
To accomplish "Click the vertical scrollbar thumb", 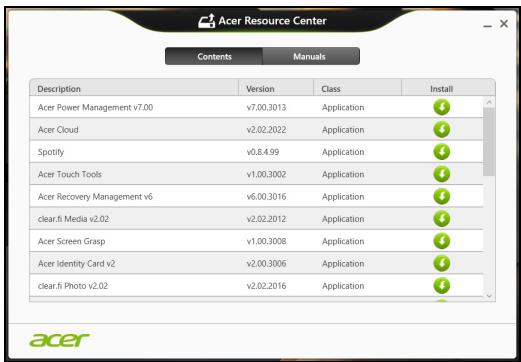I will pos(489,142).
